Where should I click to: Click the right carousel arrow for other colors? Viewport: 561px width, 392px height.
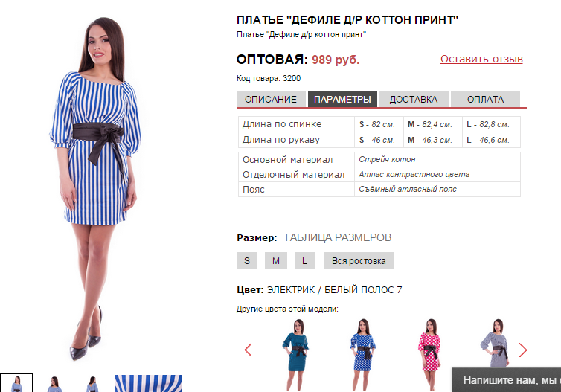523,350
